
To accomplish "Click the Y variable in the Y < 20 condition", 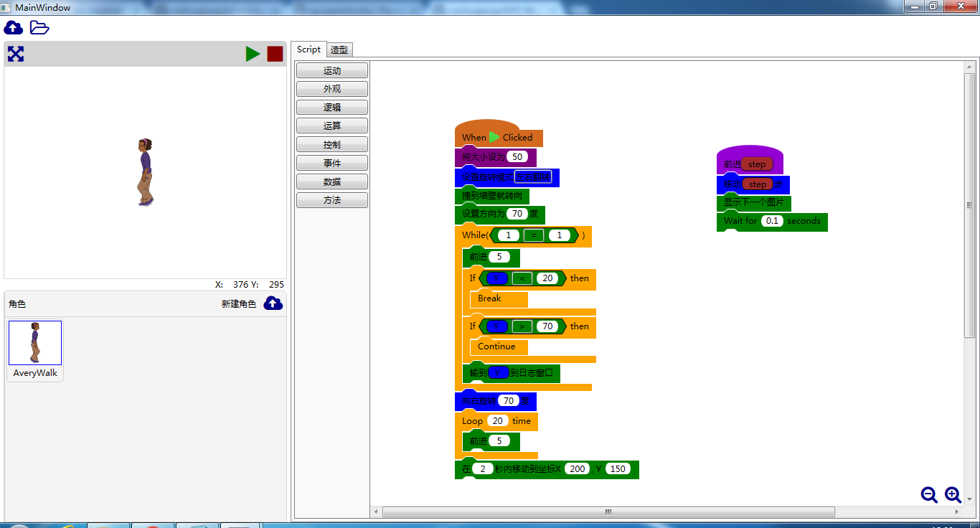I will click(496, 278).
